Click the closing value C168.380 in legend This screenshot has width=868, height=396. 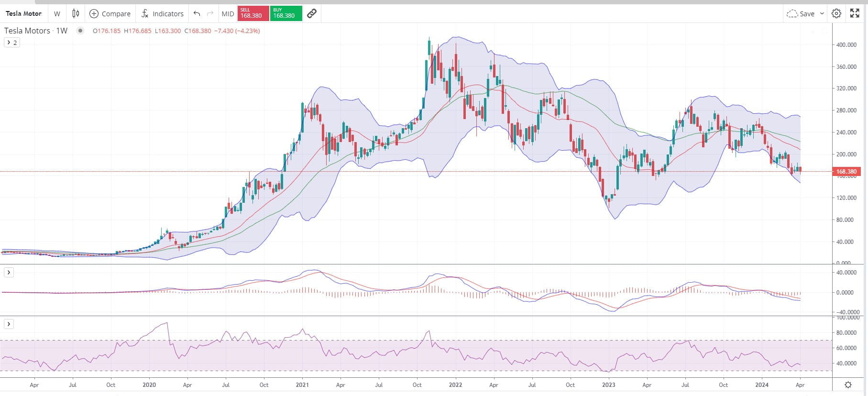coord(198,31)
